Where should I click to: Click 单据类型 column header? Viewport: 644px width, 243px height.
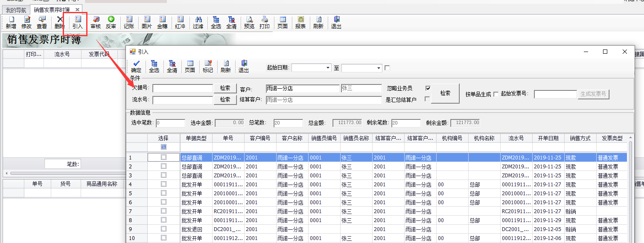click(196, 139)
